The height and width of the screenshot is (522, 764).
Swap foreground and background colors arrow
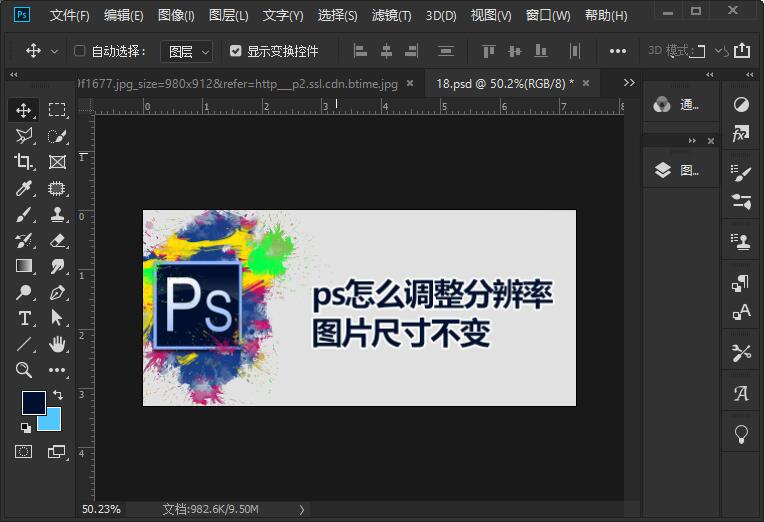(x=58, y=394)
